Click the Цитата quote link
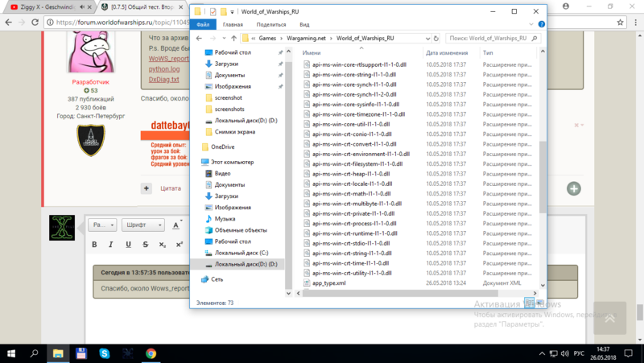The width and height of the screenshot is (644, 363). 171,188
